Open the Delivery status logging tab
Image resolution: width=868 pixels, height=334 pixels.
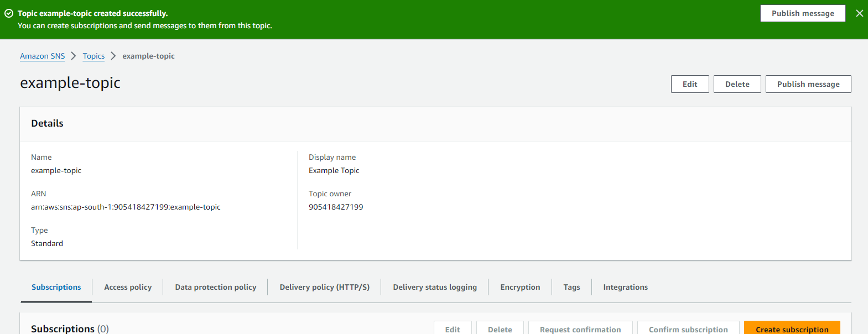(435, 287)
